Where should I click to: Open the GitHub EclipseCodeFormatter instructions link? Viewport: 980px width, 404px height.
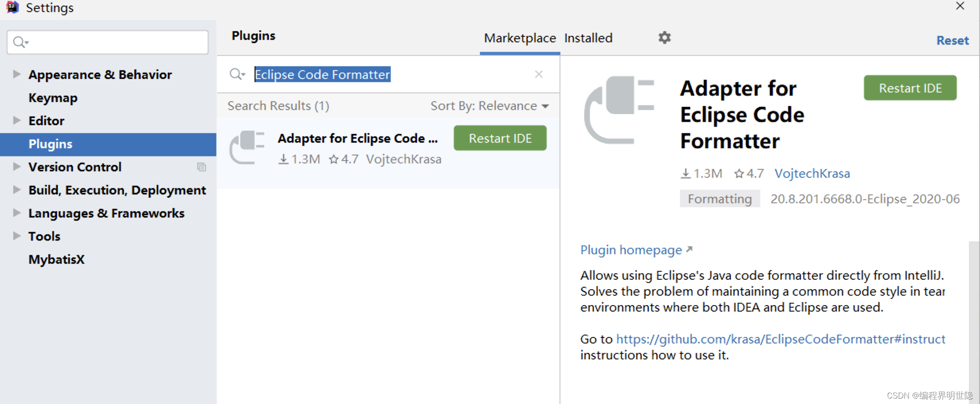780,339
